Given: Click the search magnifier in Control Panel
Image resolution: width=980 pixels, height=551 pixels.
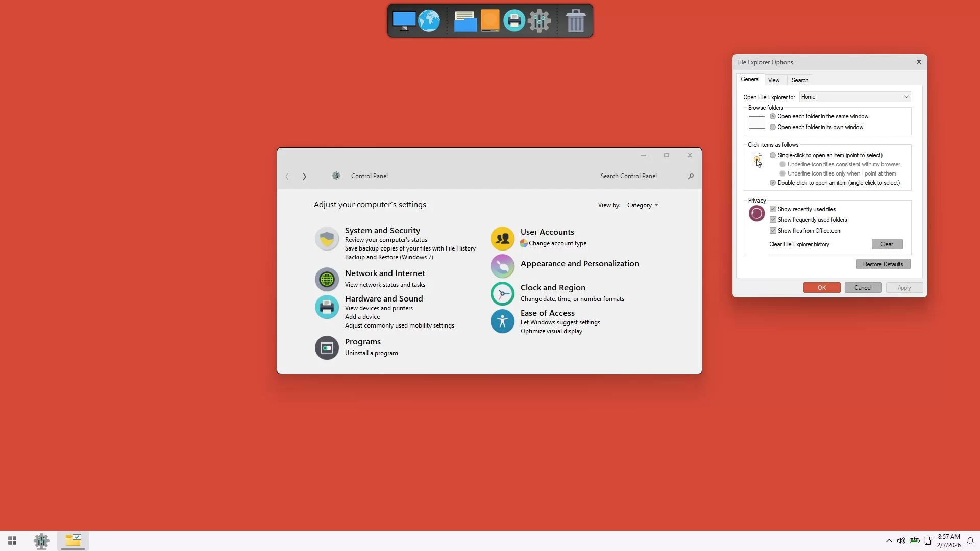Looking at the screenshot, I should 691,177.
